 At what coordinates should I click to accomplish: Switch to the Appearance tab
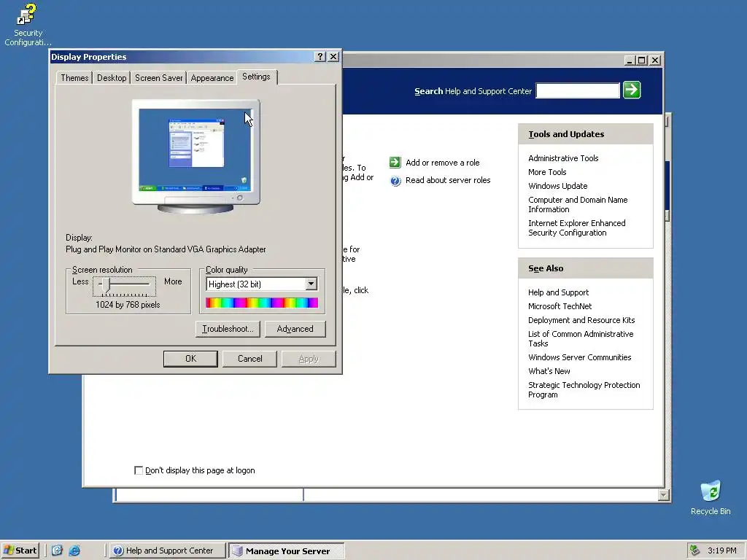(x=212, y=77)
